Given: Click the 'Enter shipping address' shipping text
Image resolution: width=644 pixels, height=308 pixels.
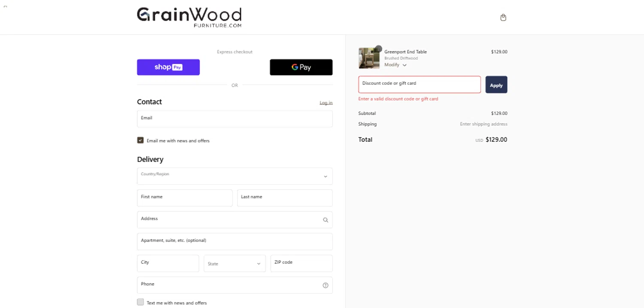Looking at the screenshot, I should tap(483, 124).
